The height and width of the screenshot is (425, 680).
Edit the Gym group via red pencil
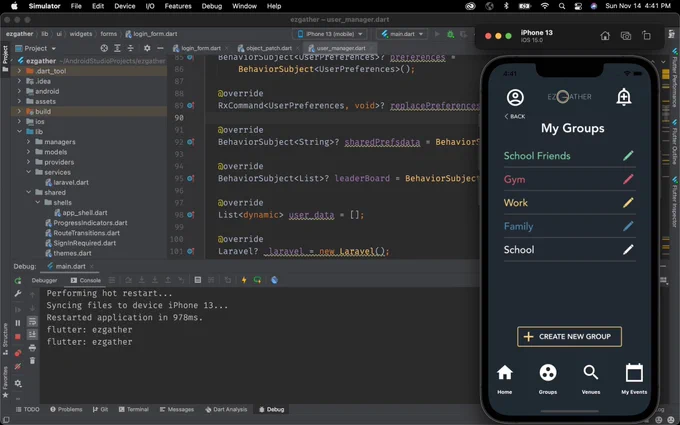pos(628,179)
